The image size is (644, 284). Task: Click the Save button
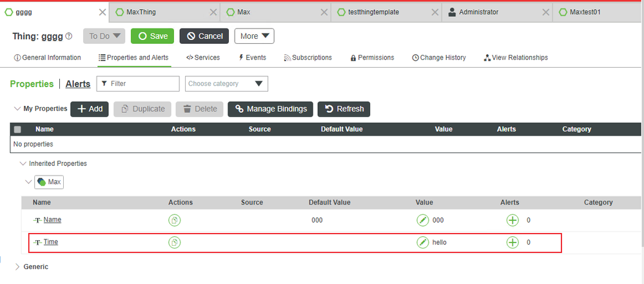(152, 36)
